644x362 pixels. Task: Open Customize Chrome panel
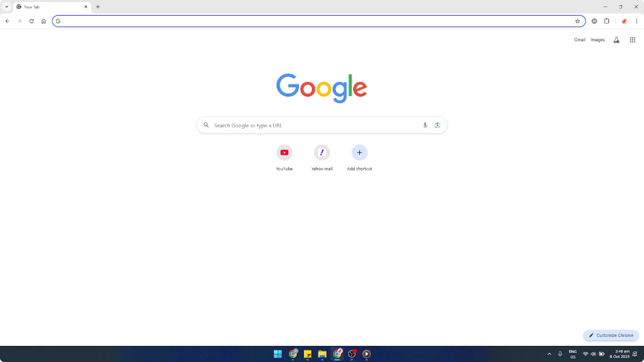point(611,335)
